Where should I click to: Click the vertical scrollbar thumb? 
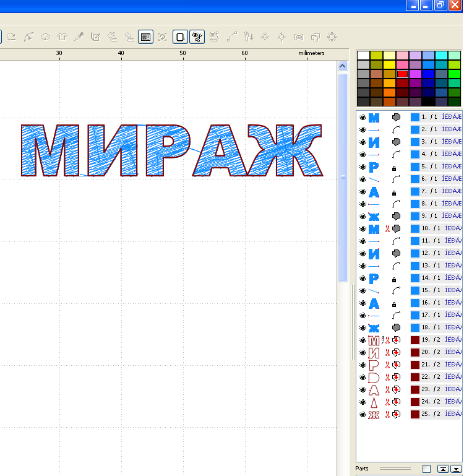click(343, 178)
